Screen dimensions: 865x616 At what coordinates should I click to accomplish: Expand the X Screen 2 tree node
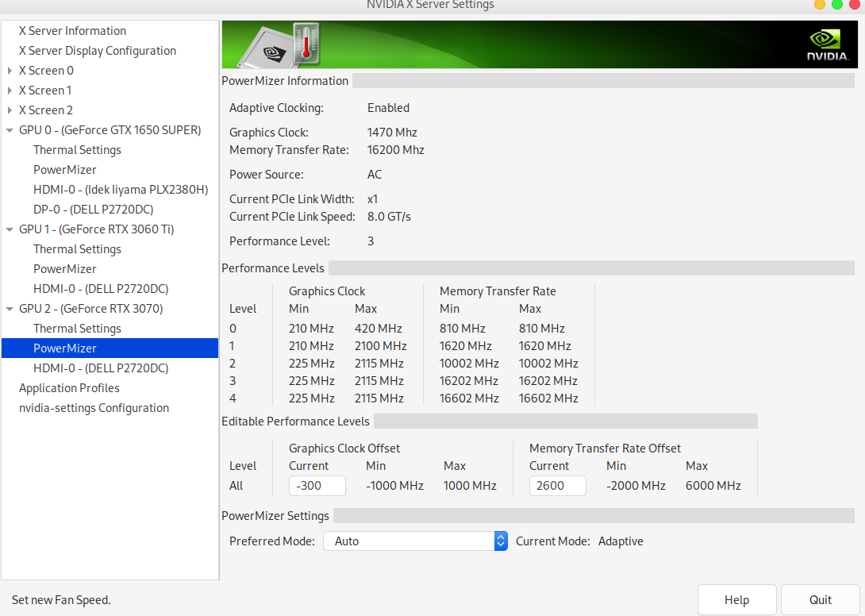(x=10, y=110)
